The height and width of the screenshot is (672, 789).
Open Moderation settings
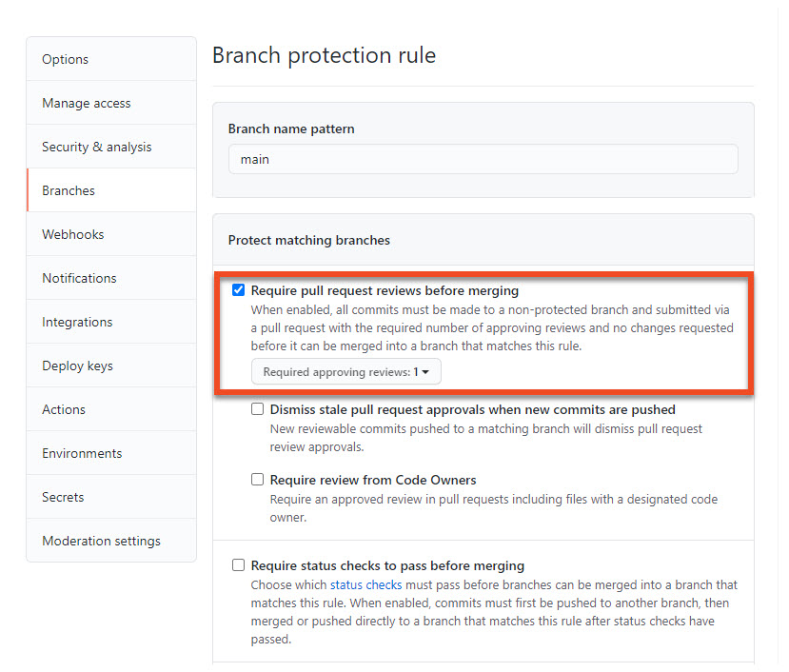101,541
